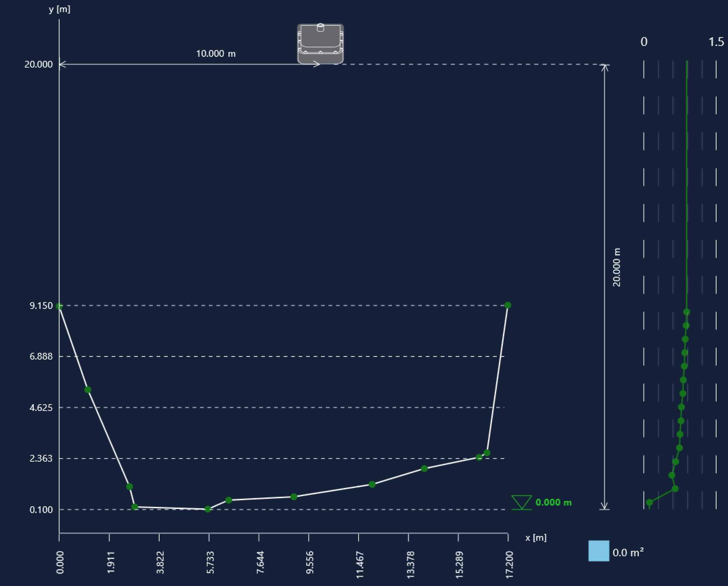Screen dimensions: 728x586
Task: Click the vertical "20.000 m" dimension label
Action: coord(617,267)
